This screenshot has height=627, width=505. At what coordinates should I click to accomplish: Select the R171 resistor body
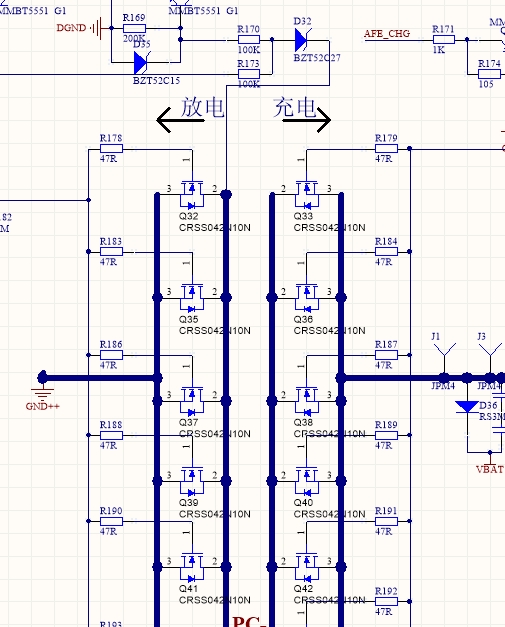(x=443, y=39)
